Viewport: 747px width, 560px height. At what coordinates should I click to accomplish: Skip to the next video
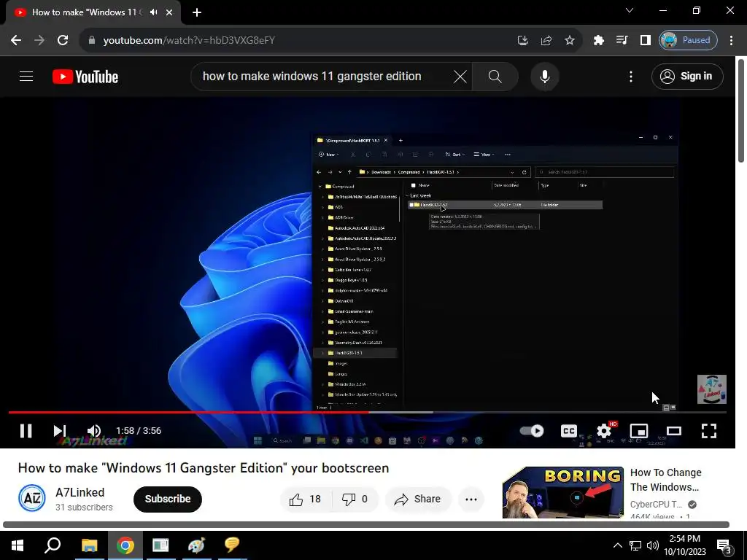click(60, 430)
